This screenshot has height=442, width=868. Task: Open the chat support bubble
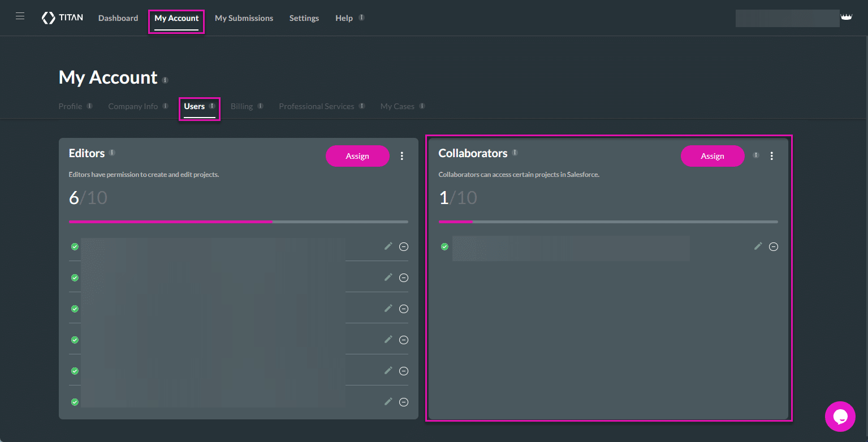840,416
